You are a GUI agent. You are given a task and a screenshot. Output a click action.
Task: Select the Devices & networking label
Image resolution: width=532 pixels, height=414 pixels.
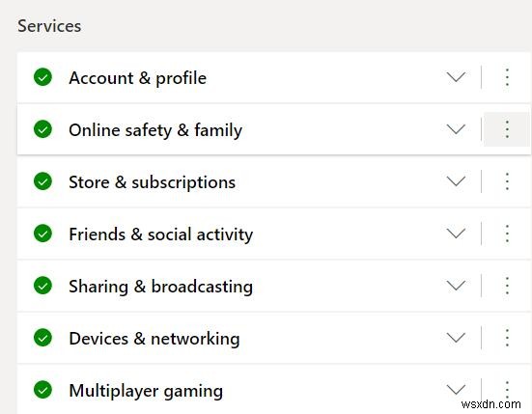click(x=154, y=339)
